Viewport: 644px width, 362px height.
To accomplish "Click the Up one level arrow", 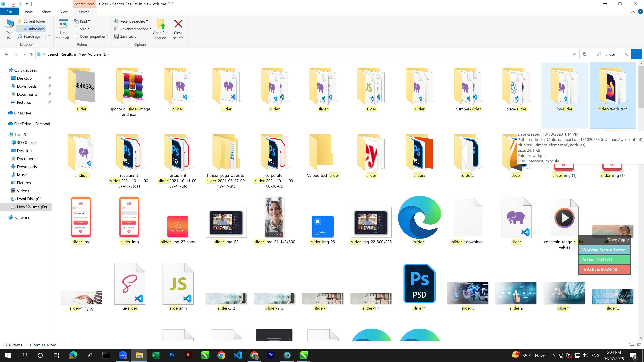I will (x=31, y=54).
